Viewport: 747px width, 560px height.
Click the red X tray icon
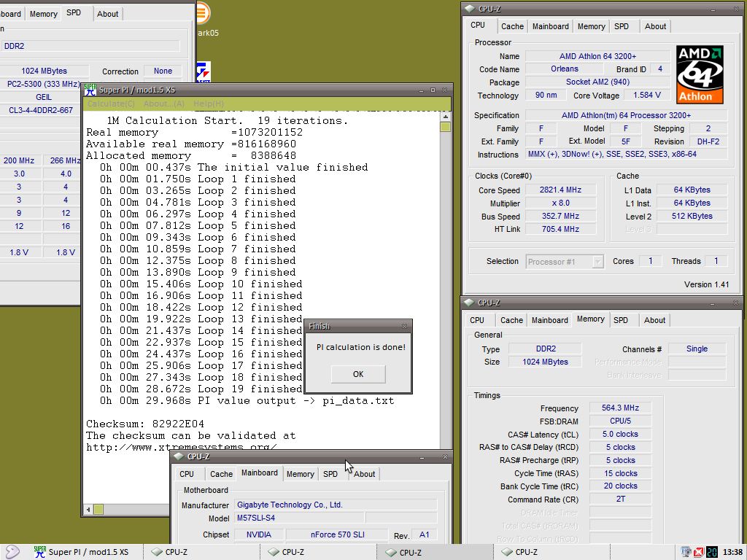click(698, 552)
